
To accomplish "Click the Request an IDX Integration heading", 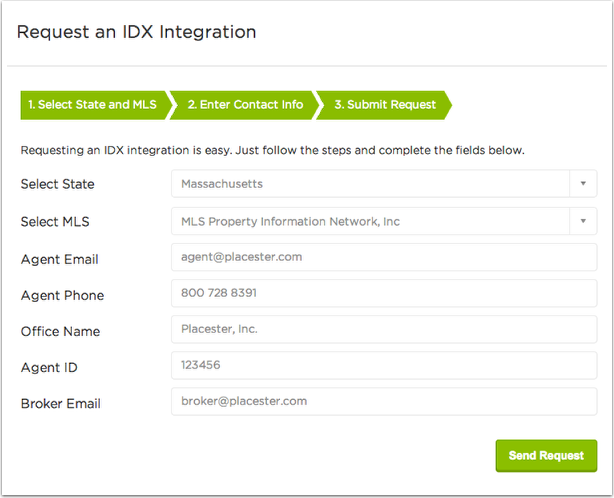I will tap(136, 32).
